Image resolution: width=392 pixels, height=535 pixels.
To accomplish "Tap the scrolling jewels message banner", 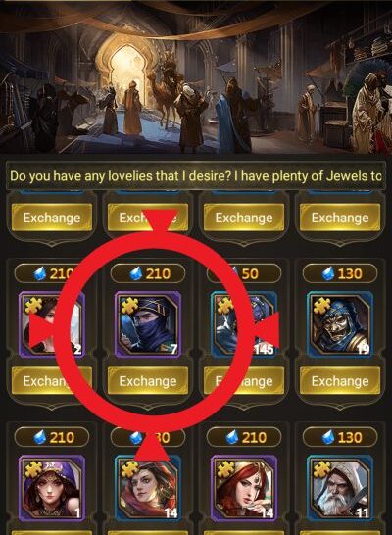I will [x=196, y=176].
